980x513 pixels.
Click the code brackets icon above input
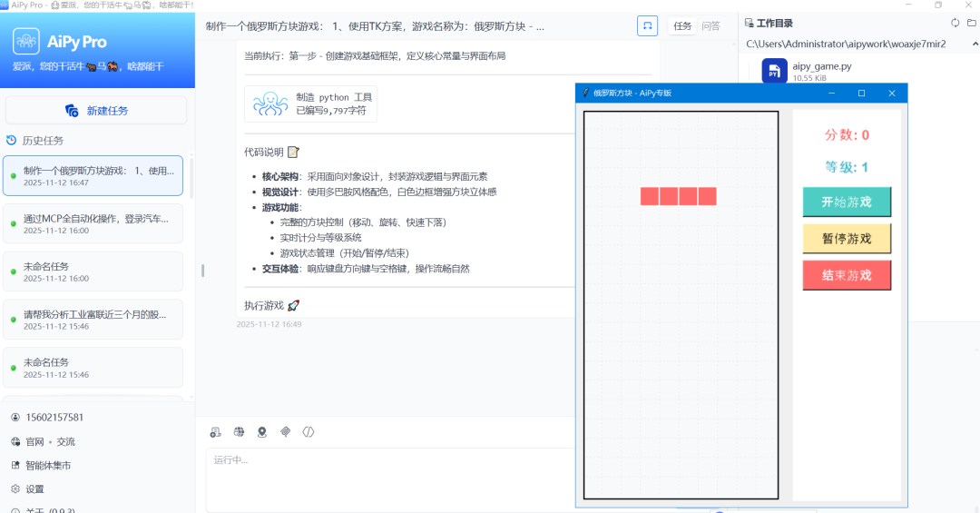(x=309, y=431)
